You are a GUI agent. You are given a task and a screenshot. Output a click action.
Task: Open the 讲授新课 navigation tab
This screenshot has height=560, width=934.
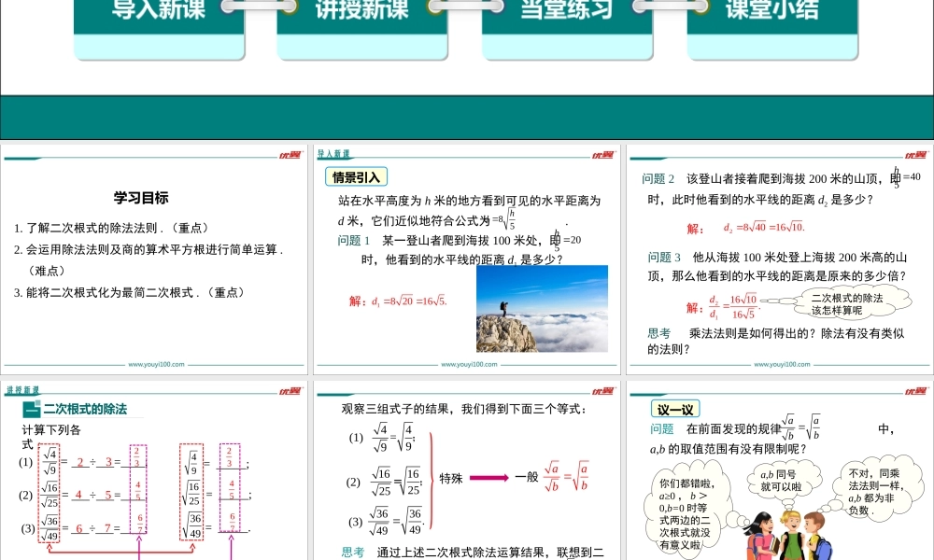(362, 13)
